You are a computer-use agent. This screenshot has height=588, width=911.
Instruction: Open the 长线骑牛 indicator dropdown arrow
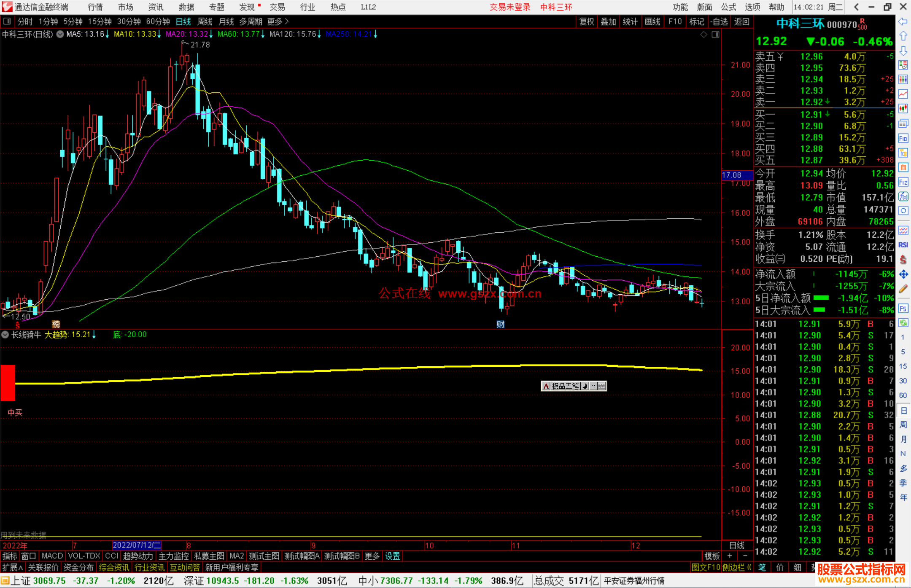(5, 335)
